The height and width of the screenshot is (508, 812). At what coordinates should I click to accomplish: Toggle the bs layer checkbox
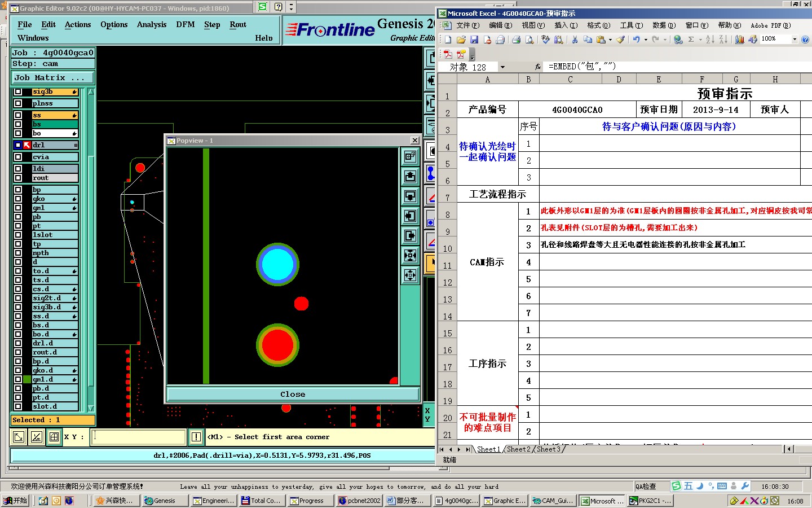(18, 124)
